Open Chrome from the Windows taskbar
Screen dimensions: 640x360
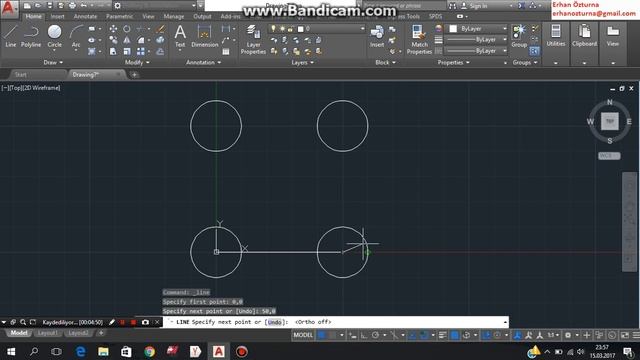pyautogui.click(x=149, y=351)
